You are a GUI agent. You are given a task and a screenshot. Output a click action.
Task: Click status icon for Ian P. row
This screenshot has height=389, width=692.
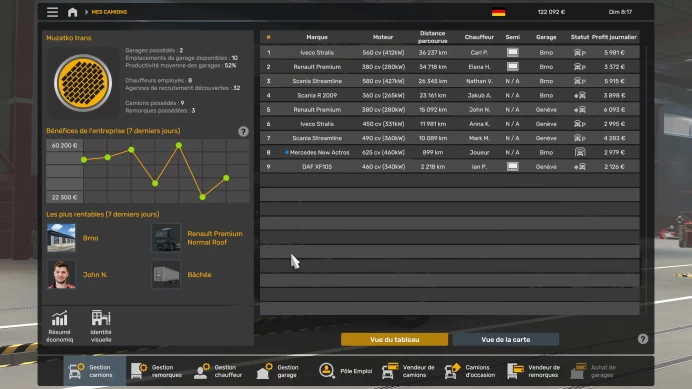(579, 166)
